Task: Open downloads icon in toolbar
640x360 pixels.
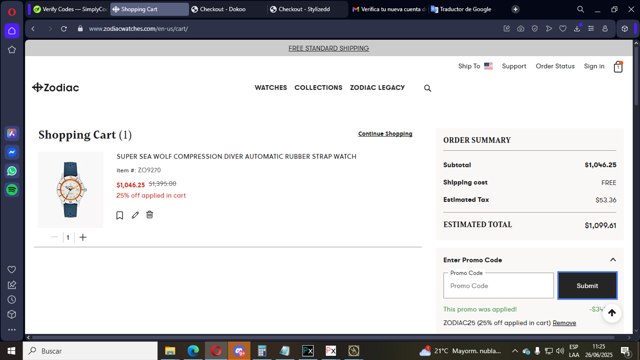Action: (x=577, y=29)
